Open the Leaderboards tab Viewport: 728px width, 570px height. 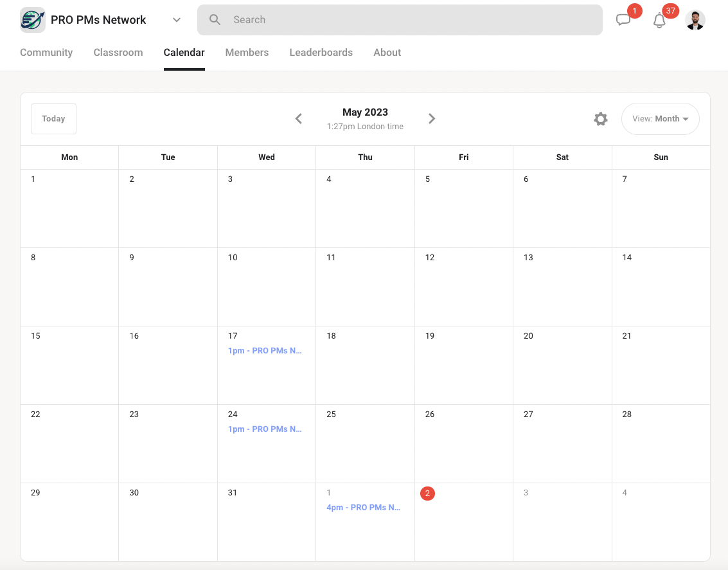point(321,53)
